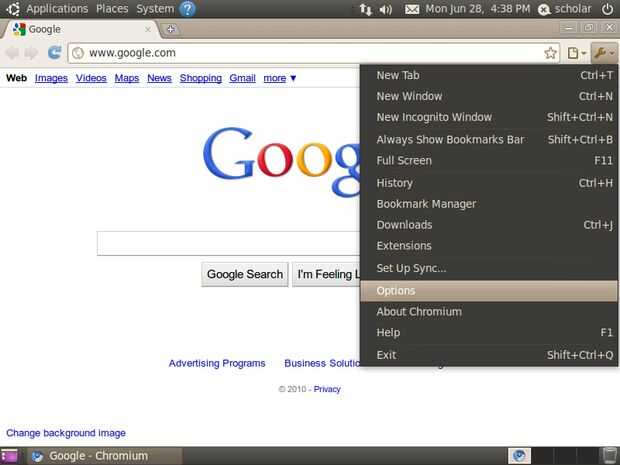
Task: Click the mail envelope icon in panel
Action: (x=412, y=9)
